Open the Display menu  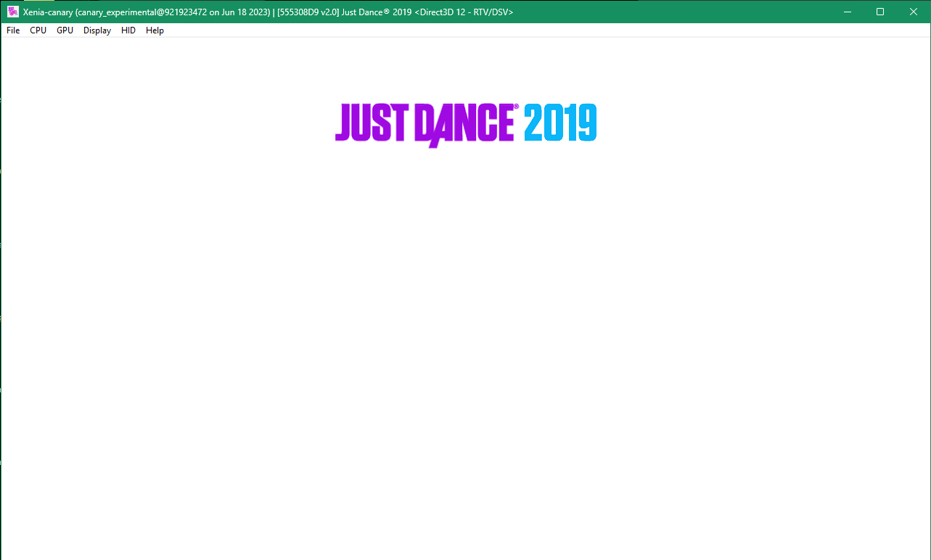(x=97, y=30)
